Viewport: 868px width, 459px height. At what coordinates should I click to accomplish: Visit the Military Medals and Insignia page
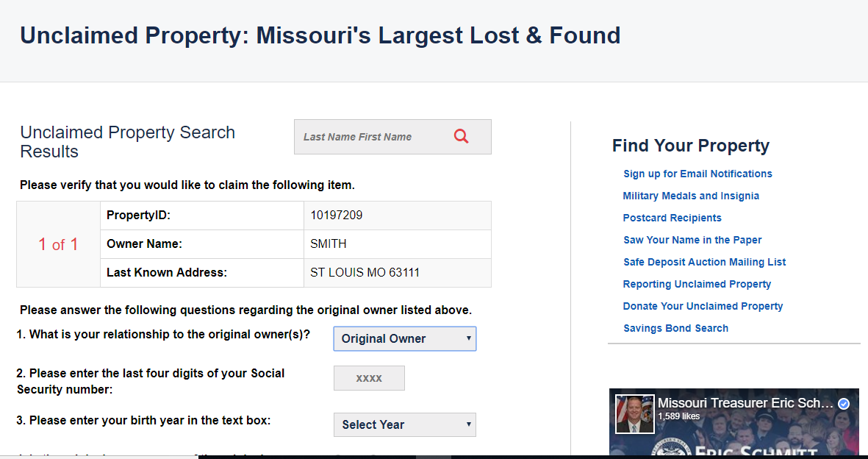(691, 196)
